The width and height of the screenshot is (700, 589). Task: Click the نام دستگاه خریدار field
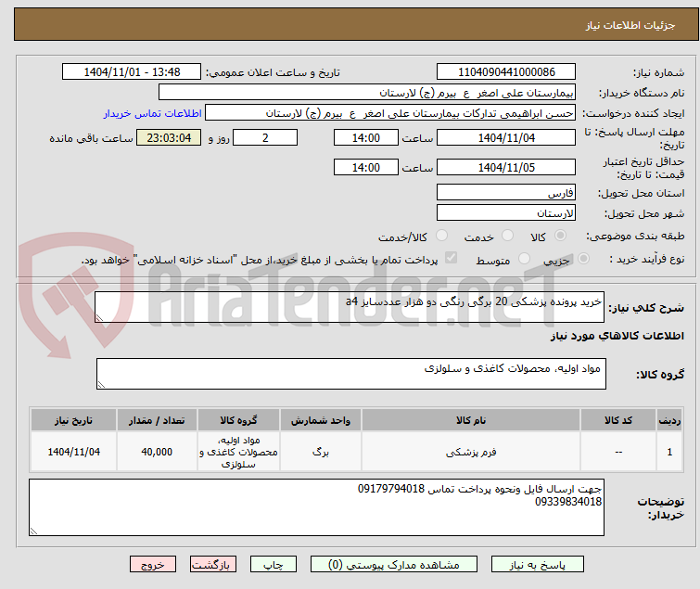(x=367, y=93)
